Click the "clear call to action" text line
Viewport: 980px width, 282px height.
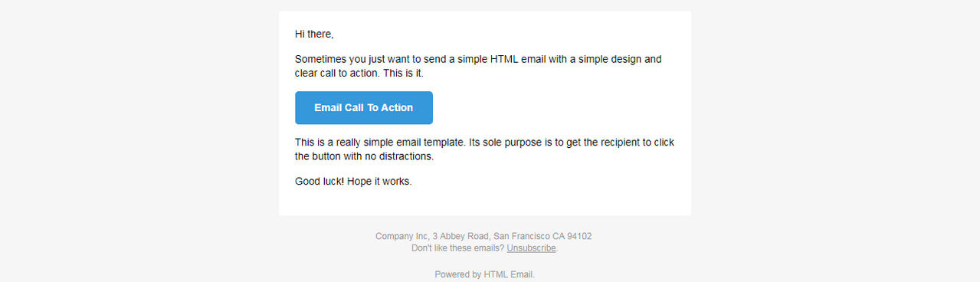pos(359,74)
